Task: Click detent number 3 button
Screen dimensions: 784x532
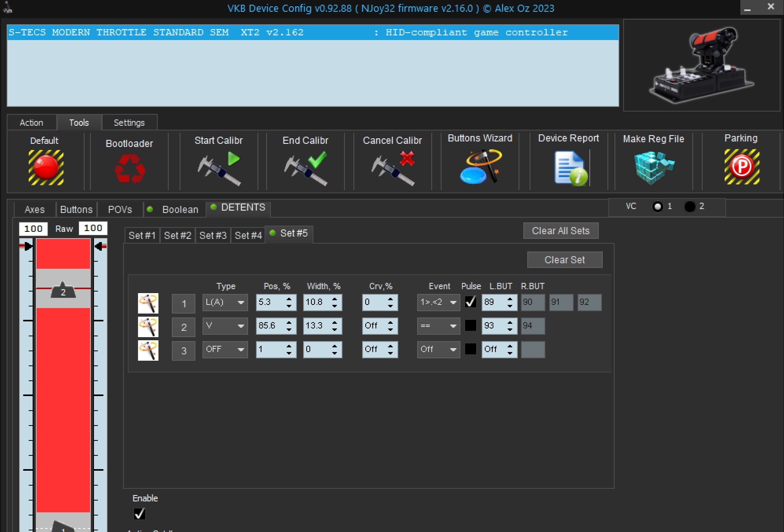Action: (184, 351)
